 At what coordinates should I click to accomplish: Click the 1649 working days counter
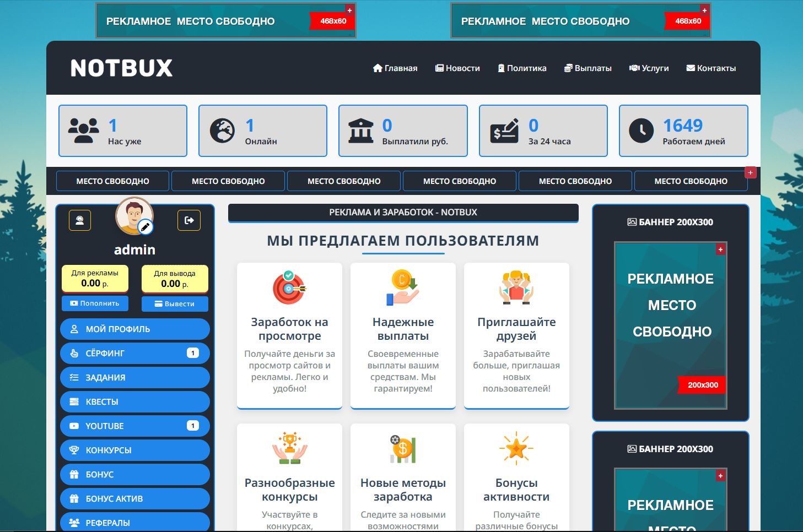(682, 126)
